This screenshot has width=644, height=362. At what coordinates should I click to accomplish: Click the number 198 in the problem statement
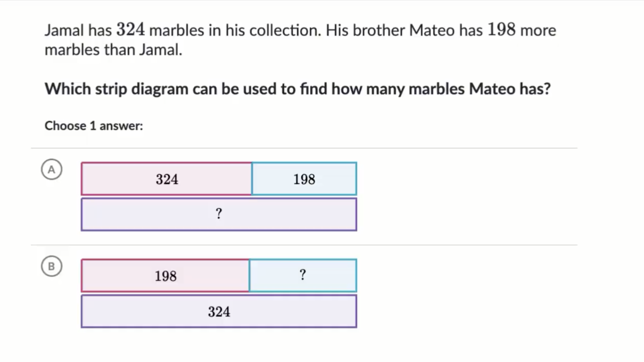click(x=501, y=30)
